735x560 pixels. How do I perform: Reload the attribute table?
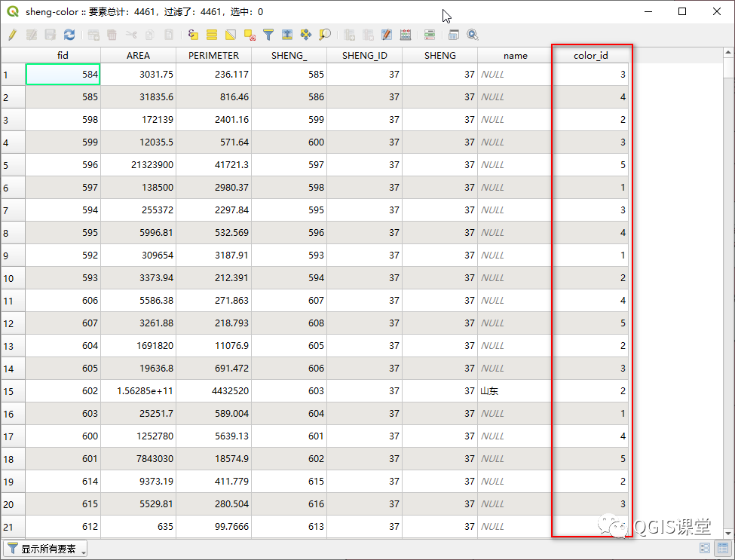[69, 35]
